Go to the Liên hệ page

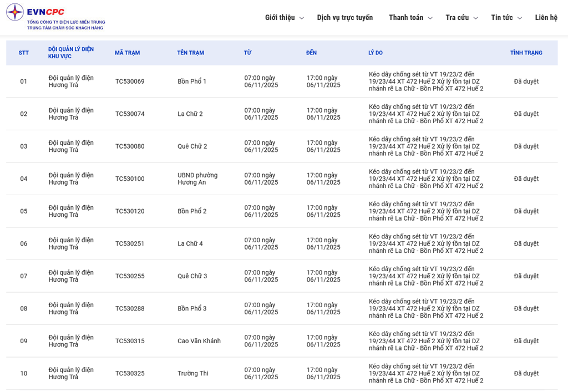tap(546, 18)
